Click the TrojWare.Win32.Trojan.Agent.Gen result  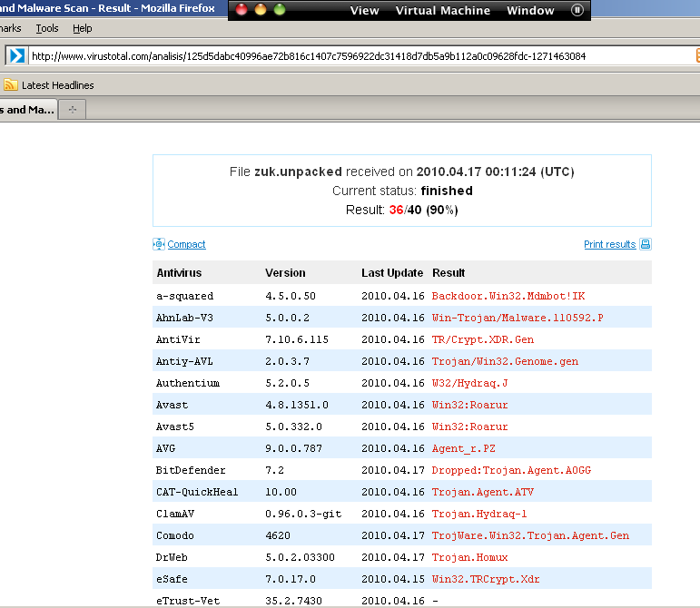click(530, 535)
